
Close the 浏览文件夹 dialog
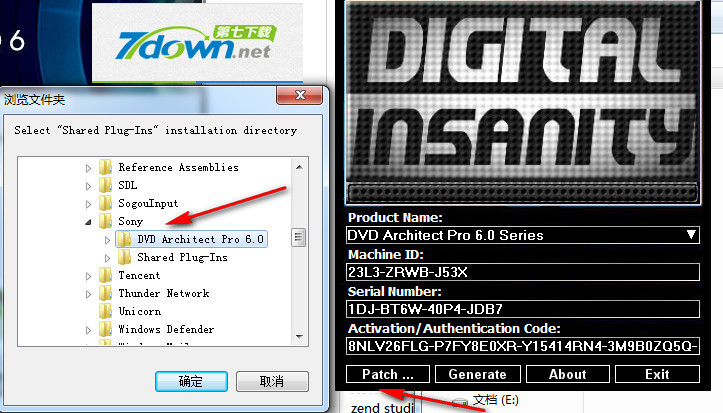(x=300, y=95)
